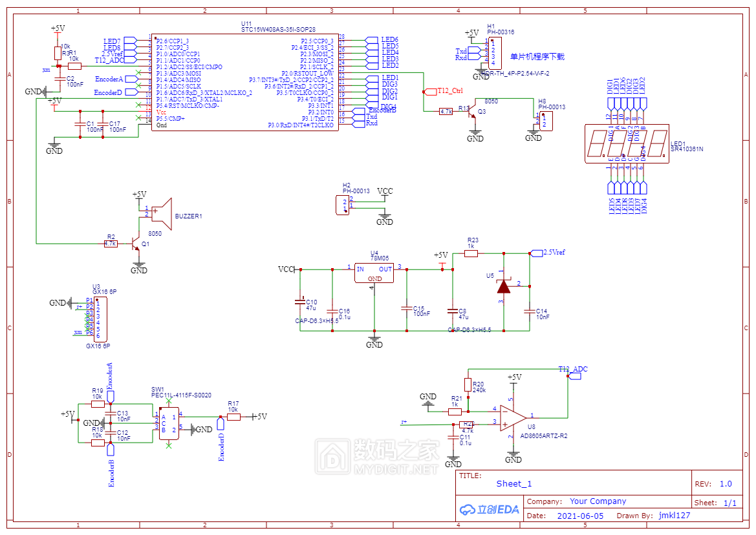This screenshot has height=535, width=756.
Task: Click the EDA logo in title block
Action: click(489, 509)
